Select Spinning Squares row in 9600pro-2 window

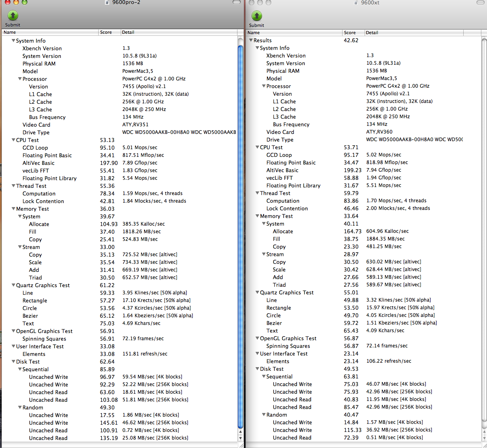[120, 339]
